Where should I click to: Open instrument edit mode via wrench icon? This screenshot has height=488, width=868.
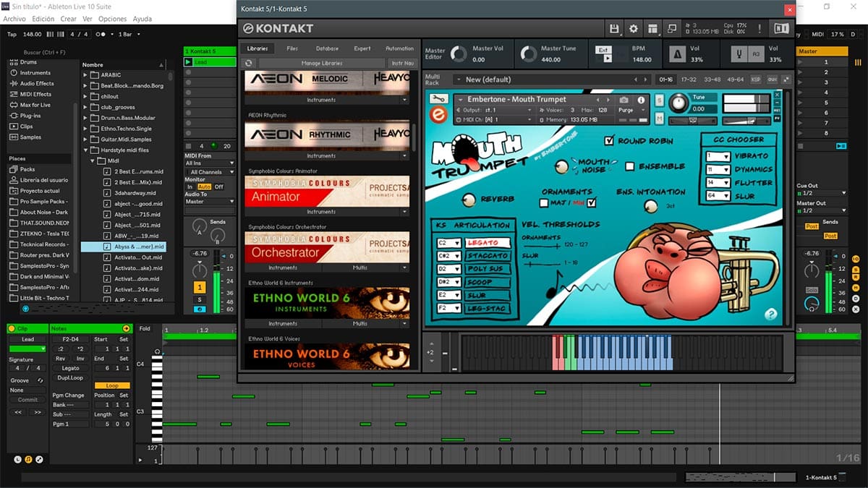(438, 99)
